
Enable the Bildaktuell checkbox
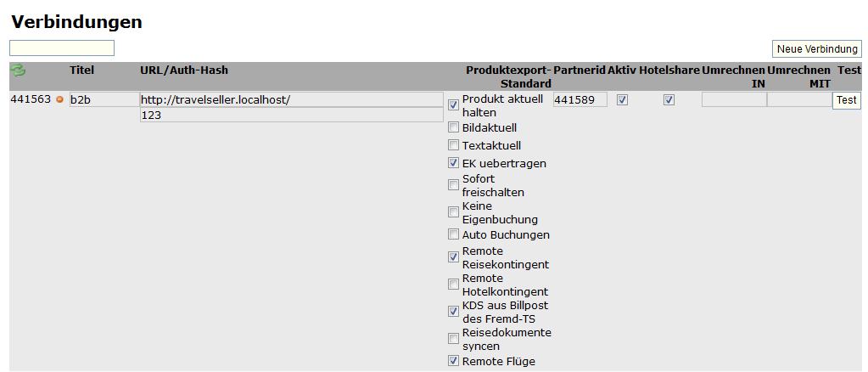pos(454,128)
